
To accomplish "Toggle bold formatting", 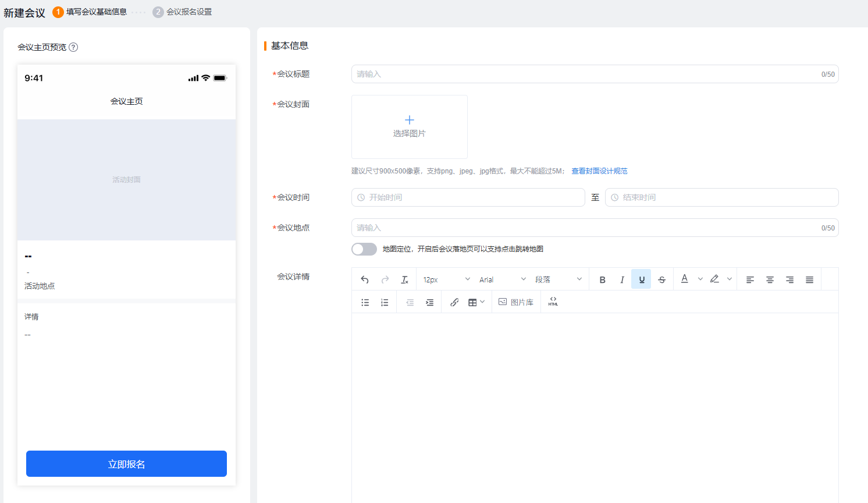I will [602, 279].
